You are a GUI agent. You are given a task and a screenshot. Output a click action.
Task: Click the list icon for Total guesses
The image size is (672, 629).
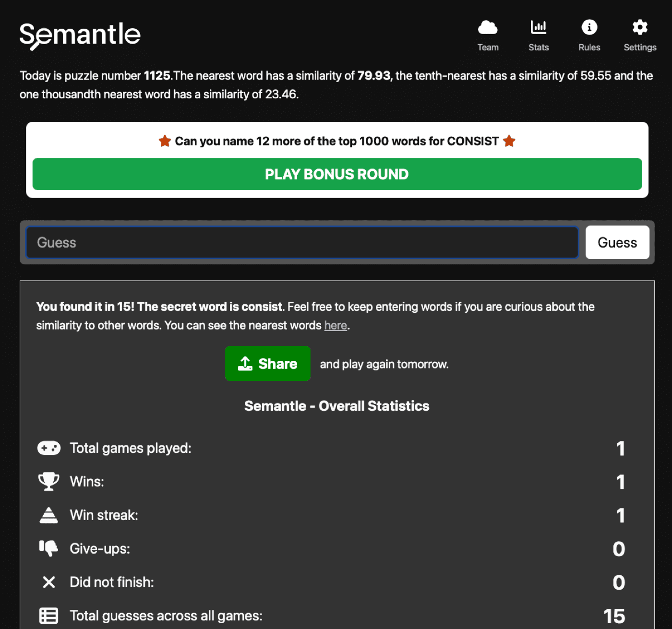click(x=48, y=615)
